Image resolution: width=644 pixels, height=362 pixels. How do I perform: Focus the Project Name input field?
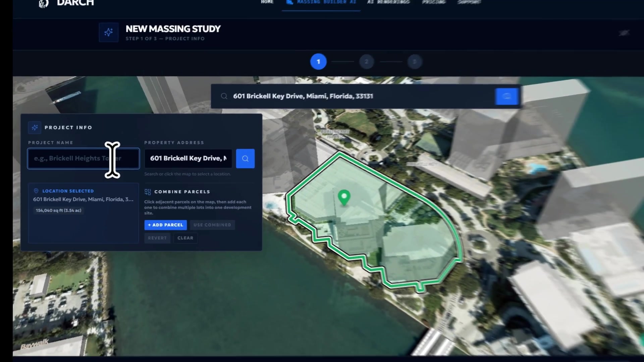pos(84,159)
